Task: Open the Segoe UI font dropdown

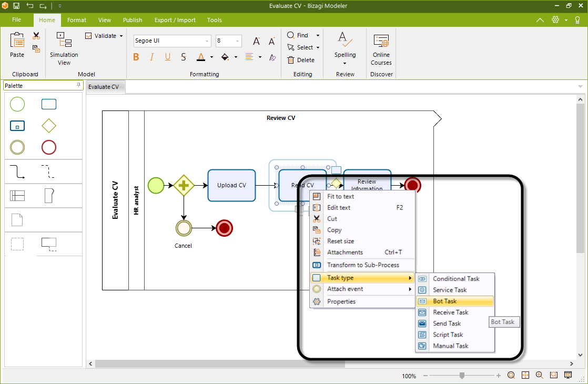Action: (x=207, y=41)
